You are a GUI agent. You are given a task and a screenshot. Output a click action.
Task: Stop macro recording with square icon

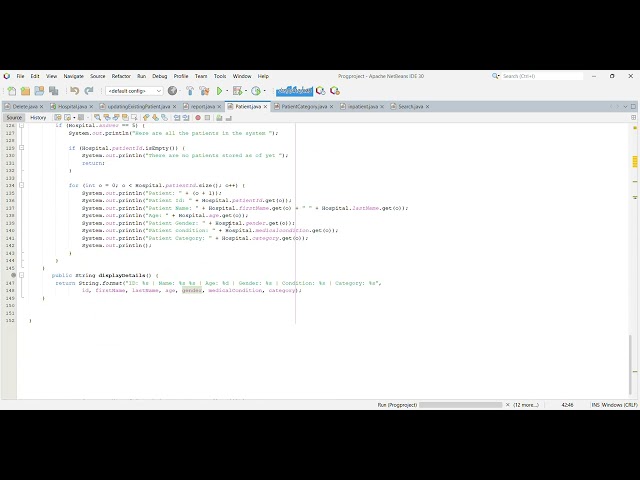[207, 118]
